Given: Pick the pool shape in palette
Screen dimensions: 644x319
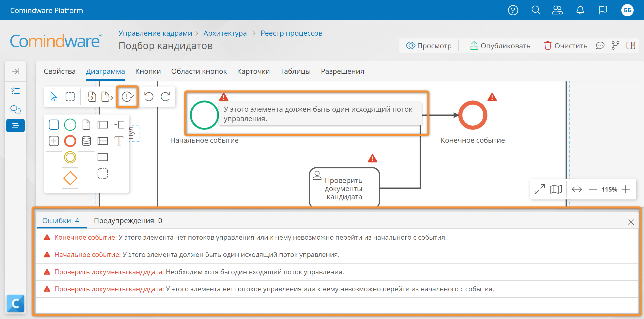Looking at the screenshot, I should click(x=103, y=125).
